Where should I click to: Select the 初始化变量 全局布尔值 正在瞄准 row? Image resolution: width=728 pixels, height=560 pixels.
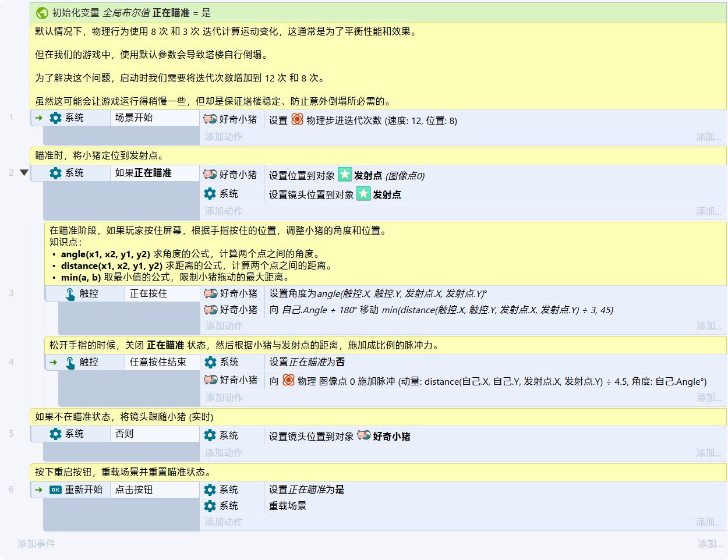click(x=379, y=13)
